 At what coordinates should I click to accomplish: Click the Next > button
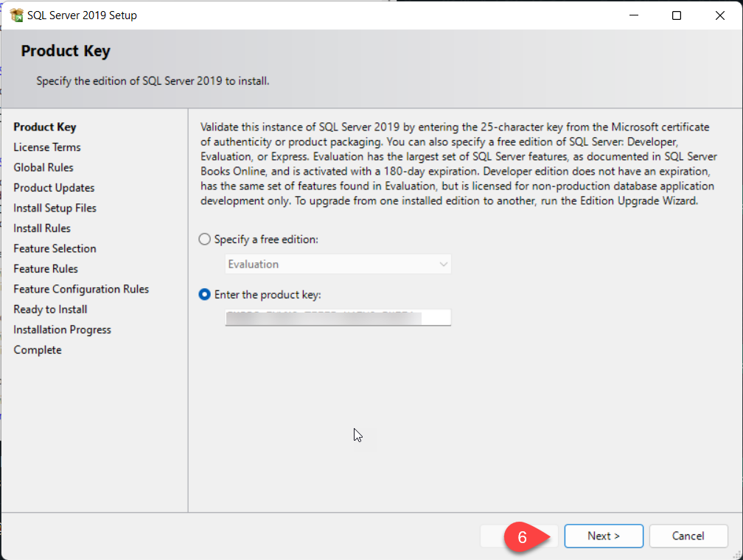[604, 536]
